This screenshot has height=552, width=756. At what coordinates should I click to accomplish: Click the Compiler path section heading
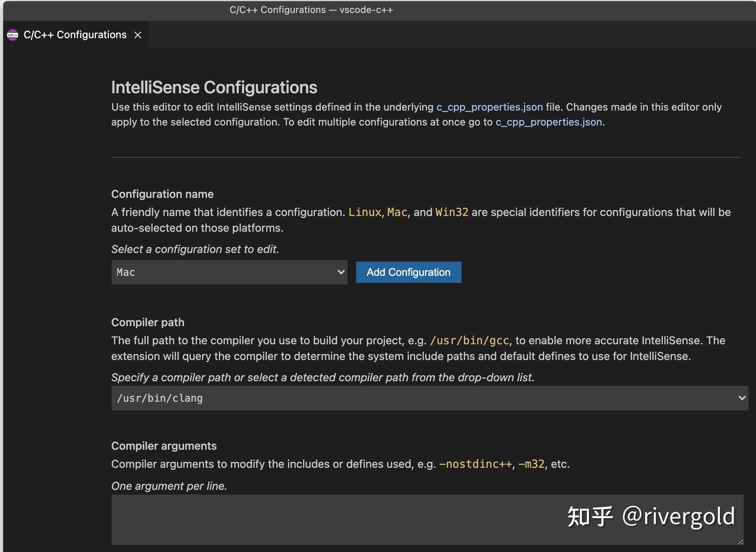click(x=147, y=322)
